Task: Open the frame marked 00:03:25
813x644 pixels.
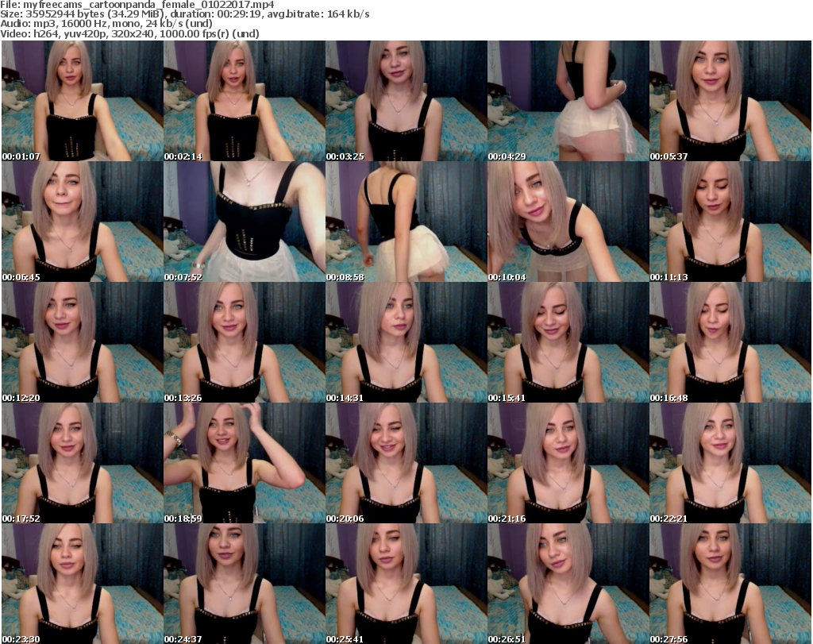Action: [406, 101]
